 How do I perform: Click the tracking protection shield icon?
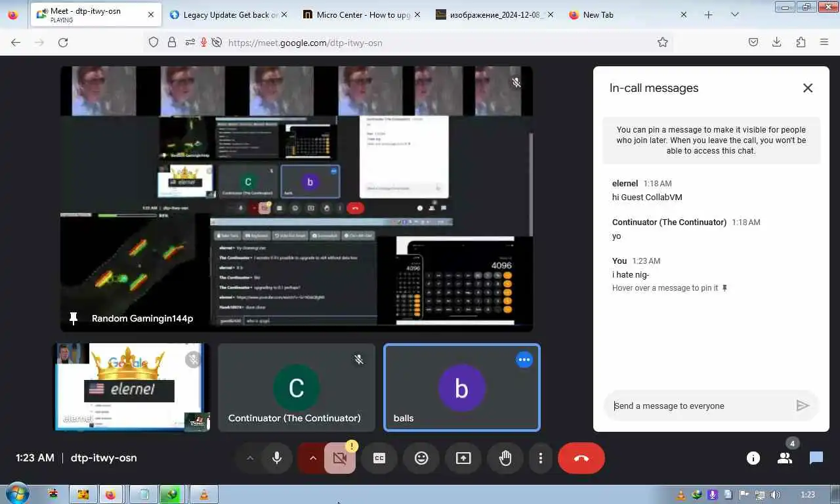(154, 42)
